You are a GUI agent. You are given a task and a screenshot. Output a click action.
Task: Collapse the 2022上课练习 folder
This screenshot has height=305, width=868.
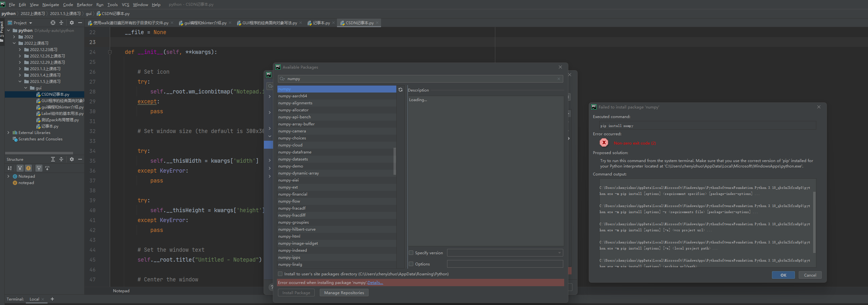14,43
